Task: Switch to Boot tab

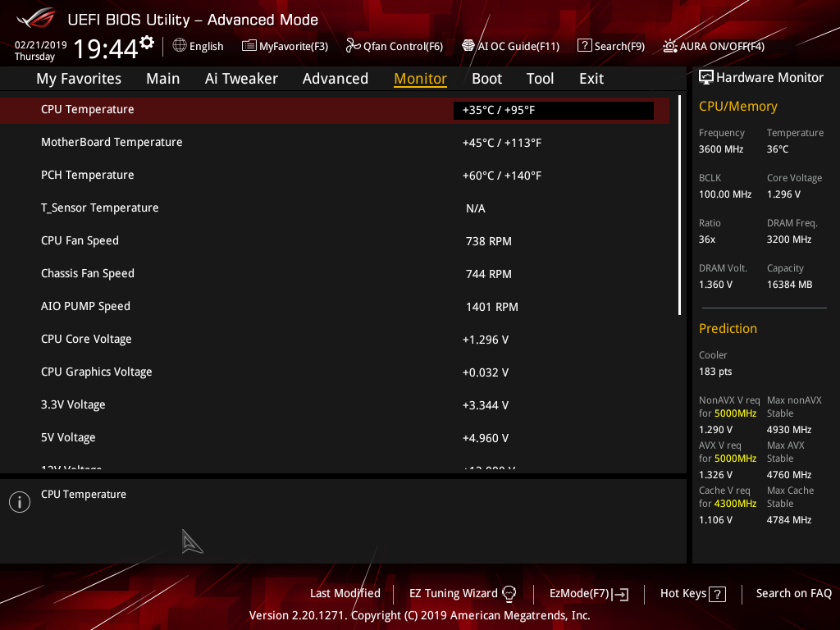Action: coord(487,79)
